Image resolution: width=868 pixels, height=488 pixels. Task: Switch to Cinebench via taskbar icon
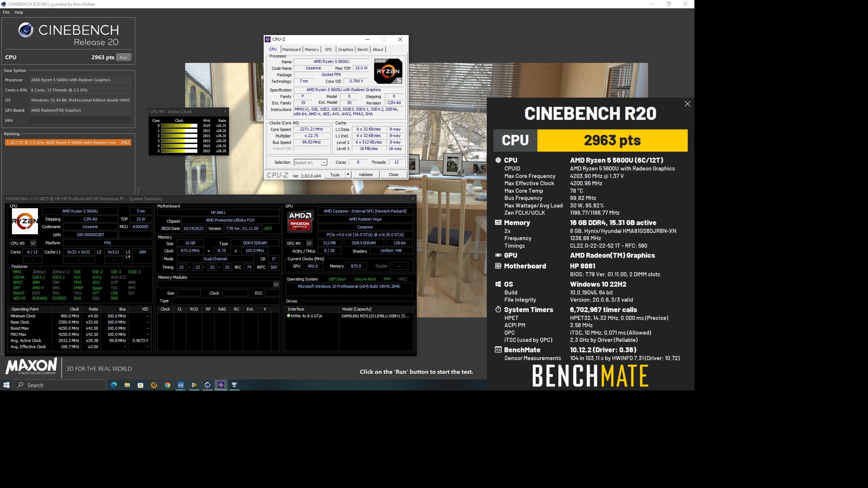click(x=208, y=385)
